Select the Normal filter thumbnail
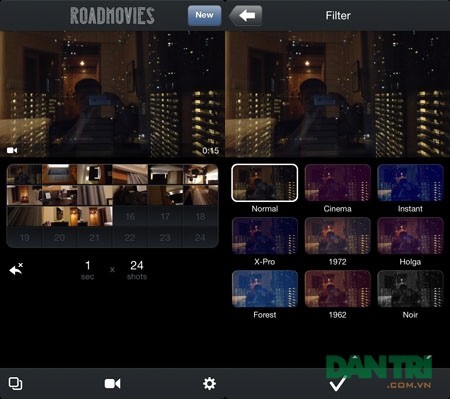 coord(265,183)
